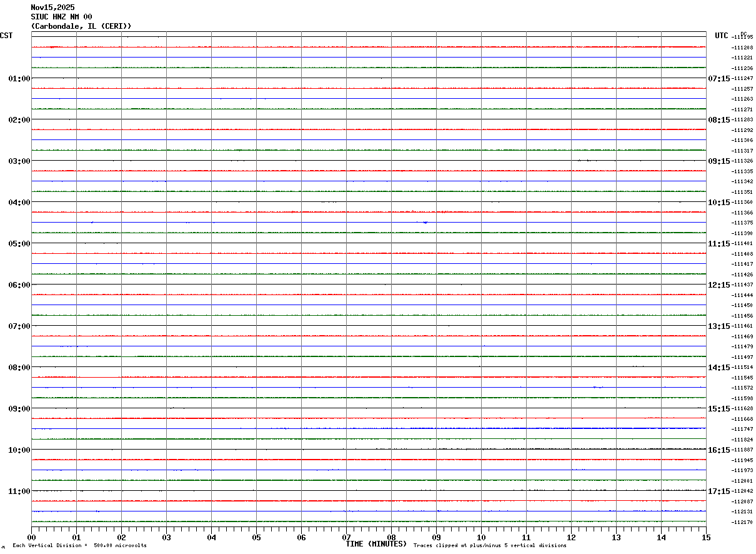The image size is (756, 554).
Task: Click the CST timezone label
Action: 6,36
